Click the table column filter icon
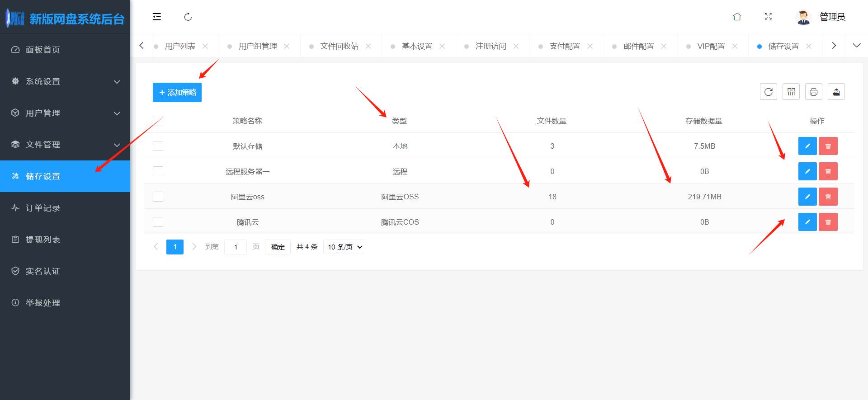The width and height of the screenshot is (868, 400). [x=791, y=92]
